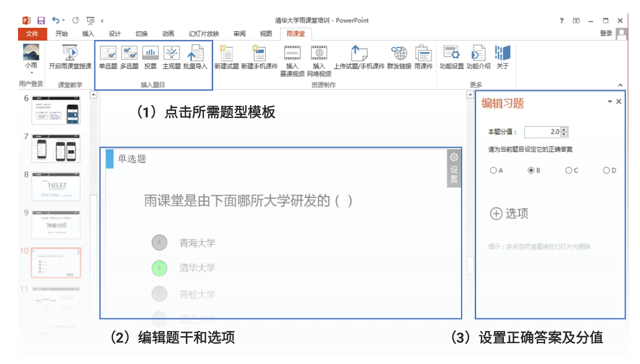This screenshot has height=364, width=640.
Task: Open 功能介绍 feature introduction
Action: (478, 57)
